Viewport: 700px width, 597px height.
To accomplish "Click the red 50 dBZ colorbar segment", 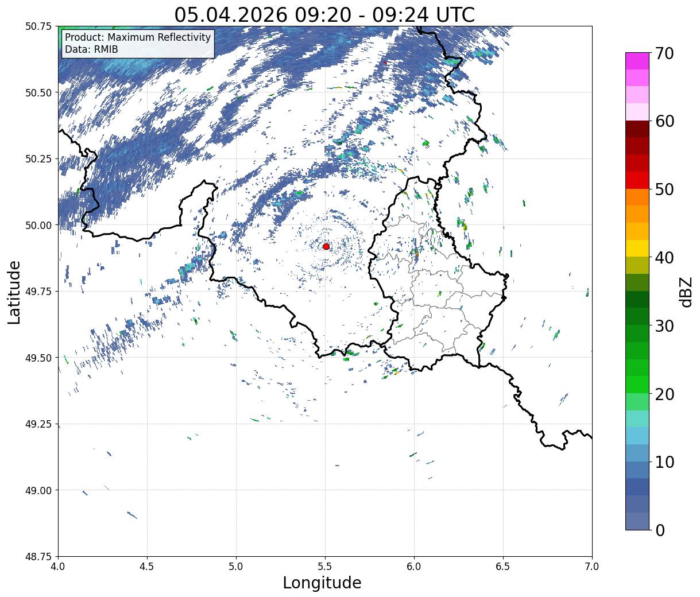I will (x=637, y=180).
